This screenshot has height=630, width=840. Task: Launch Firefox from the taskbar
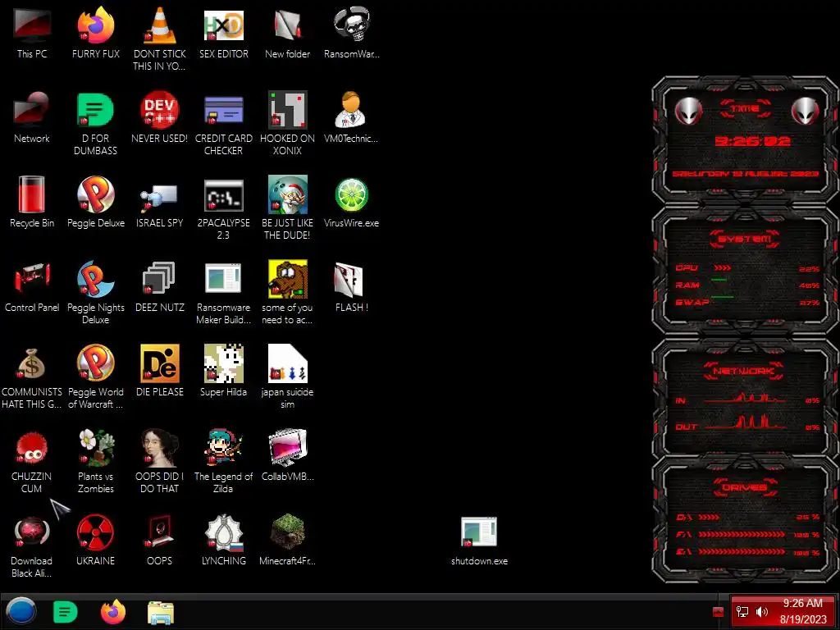[x=113, y=612]
